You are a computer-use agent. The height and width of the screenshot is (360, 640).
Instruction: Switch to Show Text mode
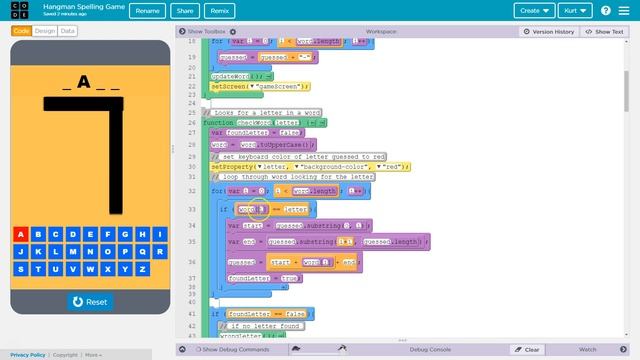click(x=604, y=31)
